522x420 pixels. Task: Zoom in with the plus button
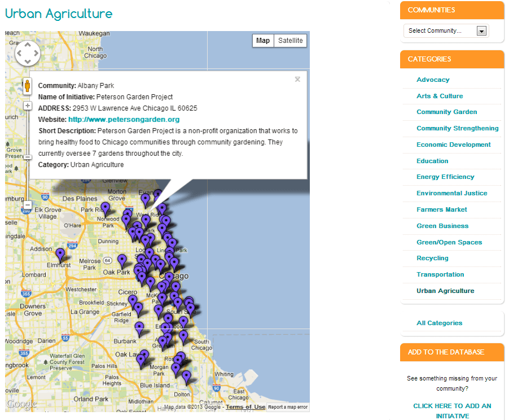pyautogui.click(x=27, y=106)
